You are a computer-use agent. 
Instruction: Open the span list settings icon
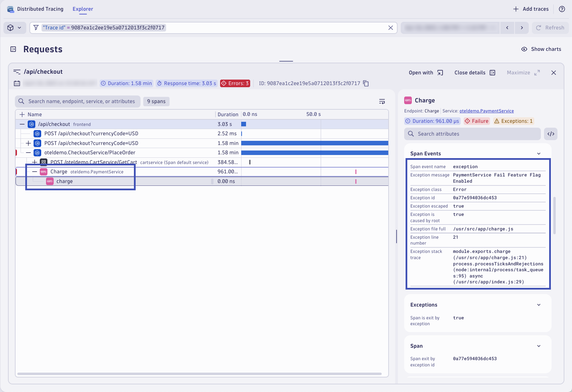pyautogui.click(x=382, y=101)
